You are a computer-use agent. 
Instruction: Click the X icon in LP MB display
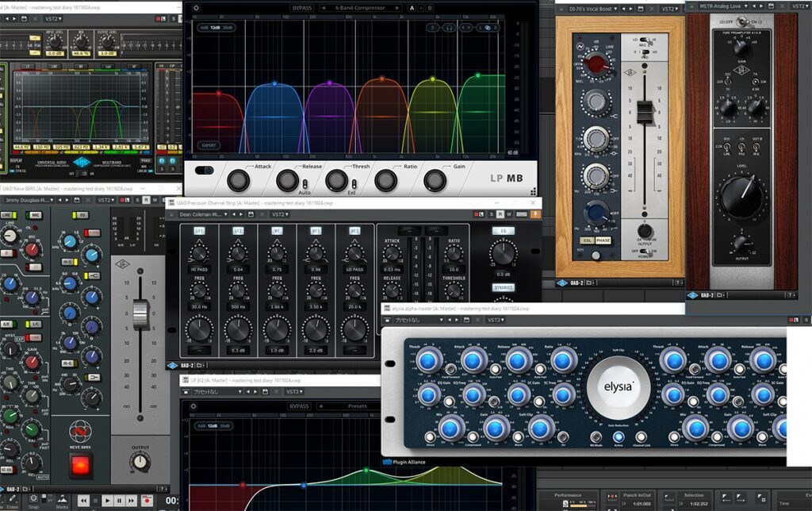click(x=433, y=28)
